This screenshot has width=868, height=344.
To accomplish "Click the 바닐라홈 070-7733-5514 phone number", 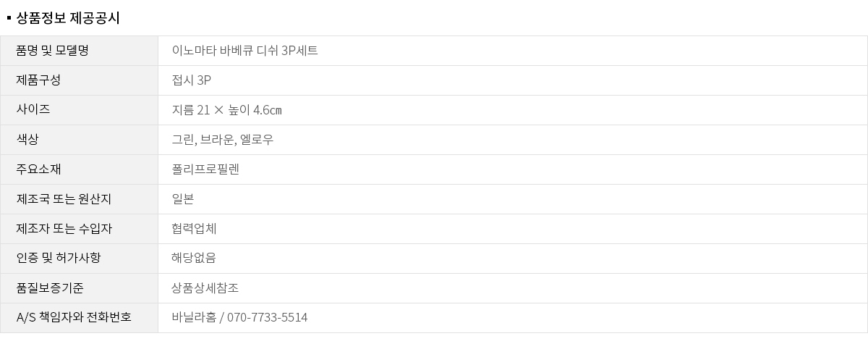I will 239,318.
